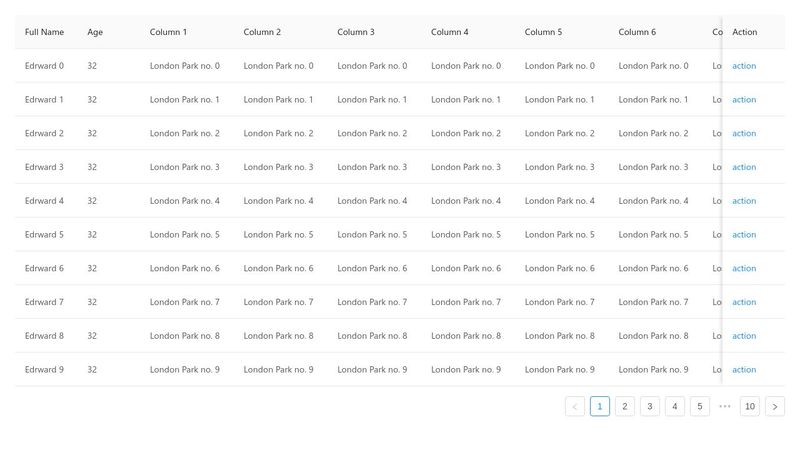Click the Age column header
Screen dimensions: 800x450
95,32
